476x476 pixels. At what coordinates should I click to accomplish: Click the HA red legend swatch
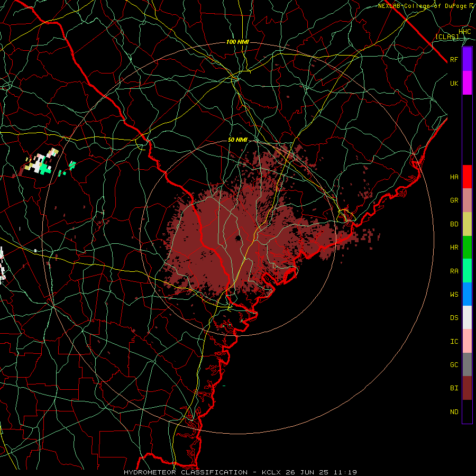467,177
